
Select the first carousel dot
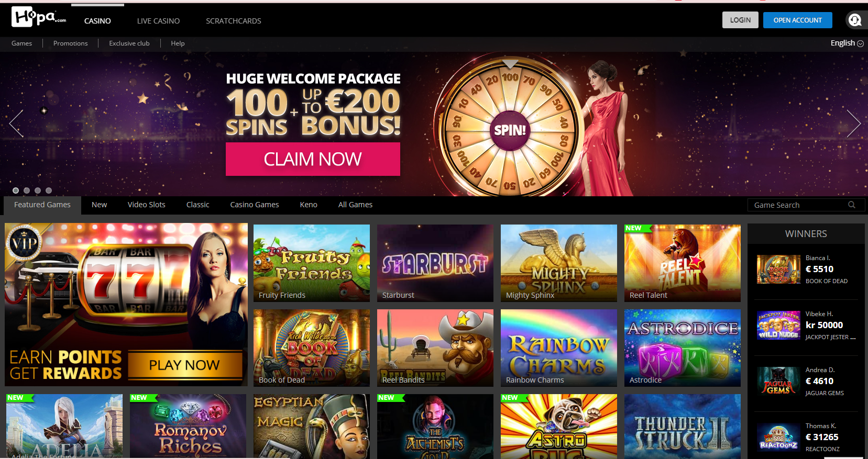coord(16,191)
